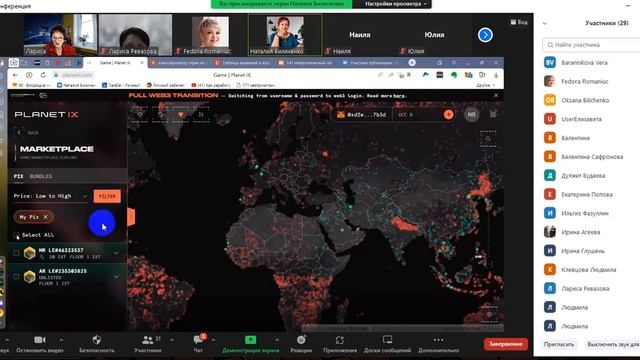Click the green elephant Evernote extension icon
The width and height of the screenshot is (640, 360).
click(454, 75)
